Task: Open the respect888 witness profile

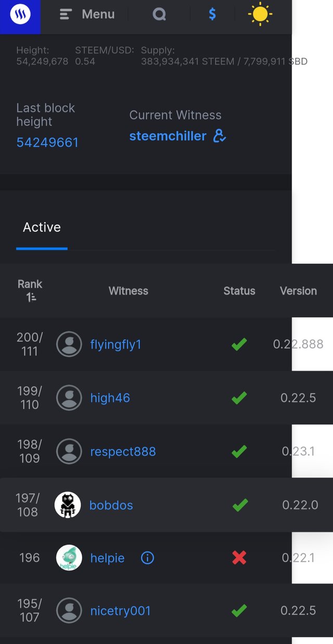Action: pyautogui.click(x=123, y=451)
